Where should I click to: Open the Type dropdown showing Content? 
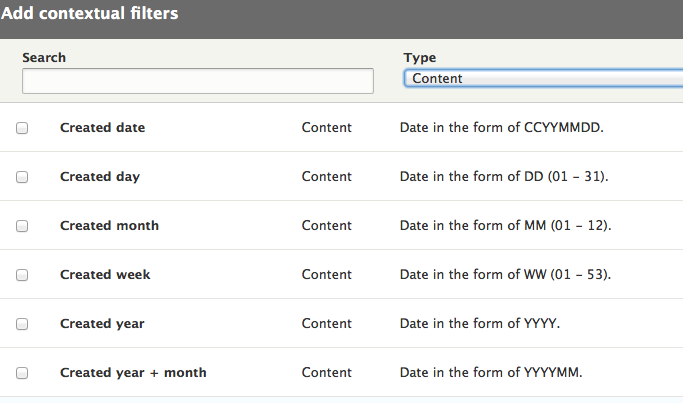(543, 78)
